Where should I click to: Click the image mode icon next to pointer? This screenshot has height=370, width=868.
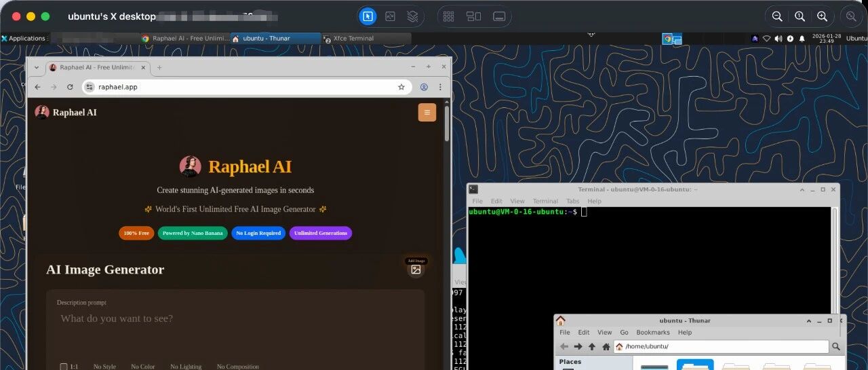[390, 16]
